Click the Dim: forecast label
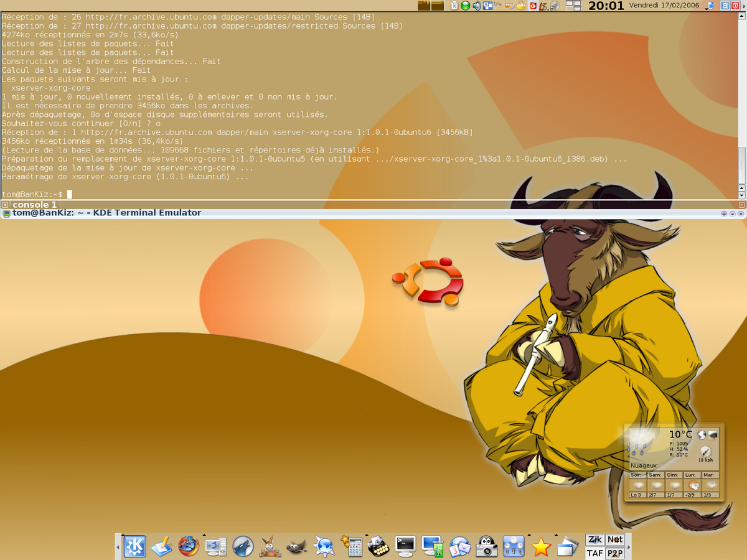Screen dimensions: 747x560 (673, 475)
